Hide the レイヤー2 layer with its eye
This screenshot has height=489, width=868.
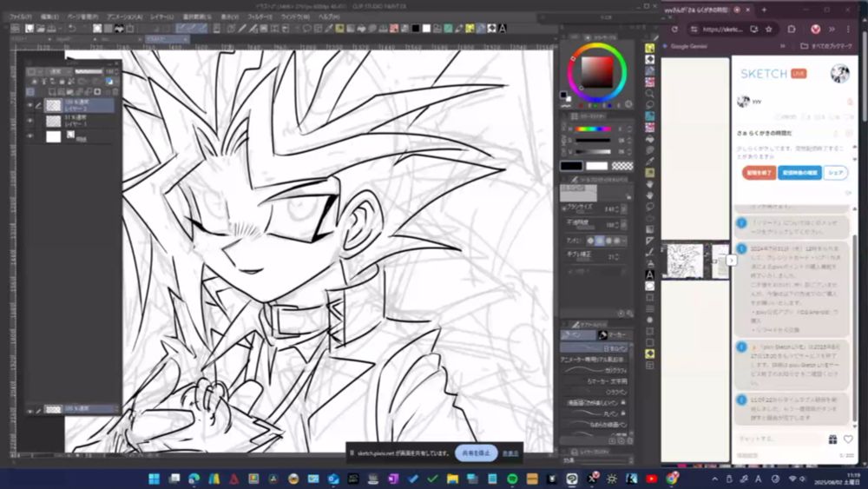[30, 105]
